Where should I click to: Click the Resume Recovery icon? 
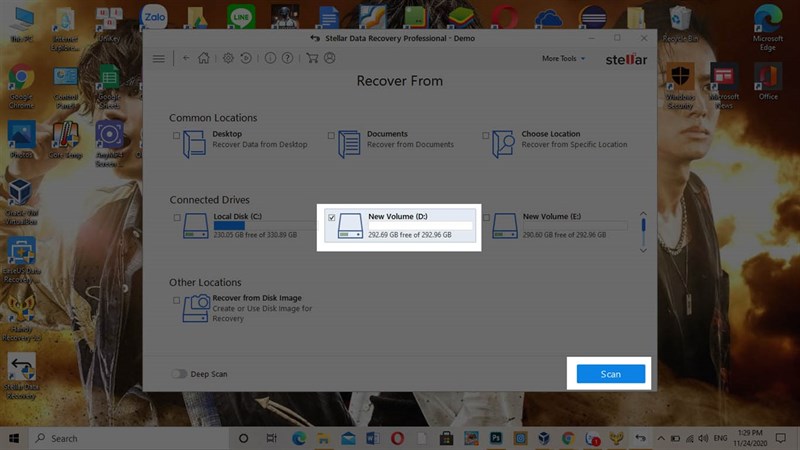246,58
